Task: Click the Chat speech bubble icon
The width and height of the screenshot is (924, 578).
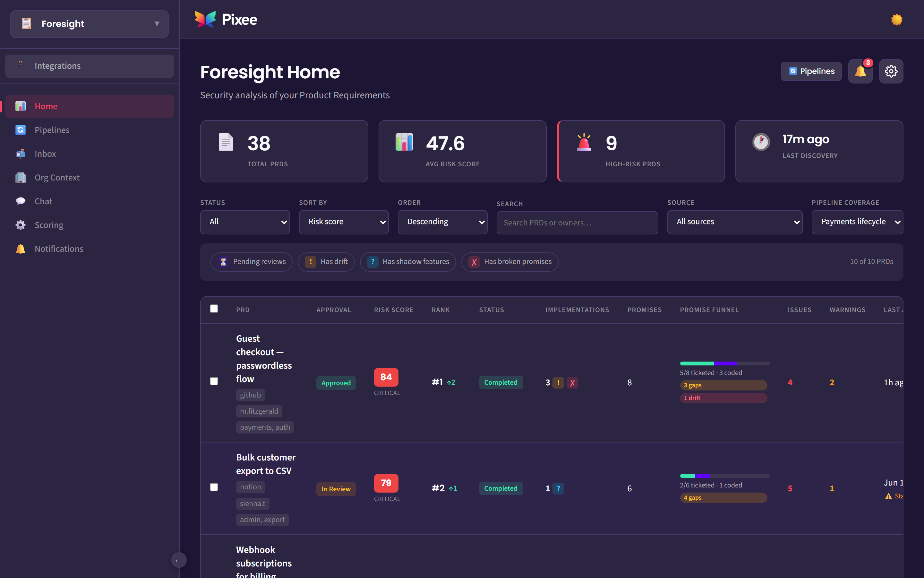Action: (x=21, y=201)
